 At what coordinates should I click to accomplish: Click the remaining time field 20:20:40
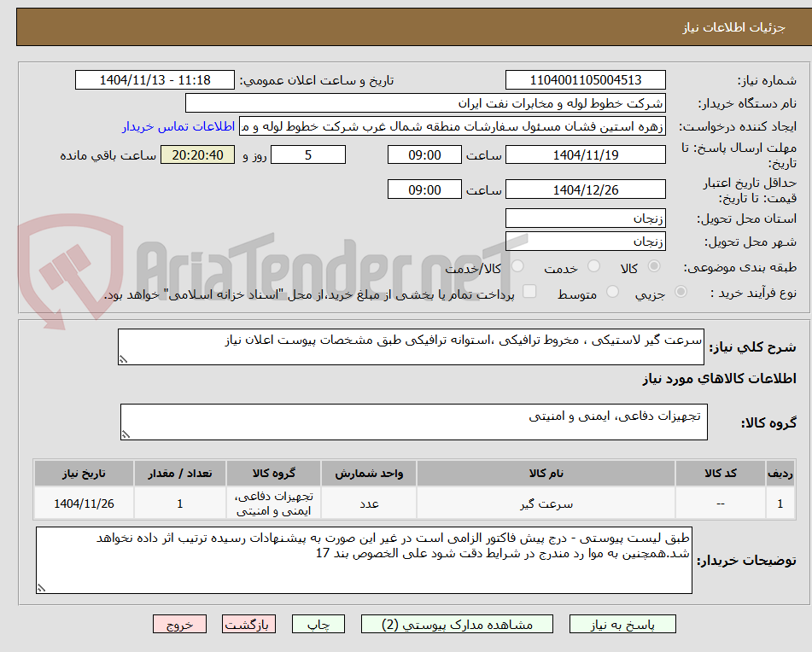(197, 154)
